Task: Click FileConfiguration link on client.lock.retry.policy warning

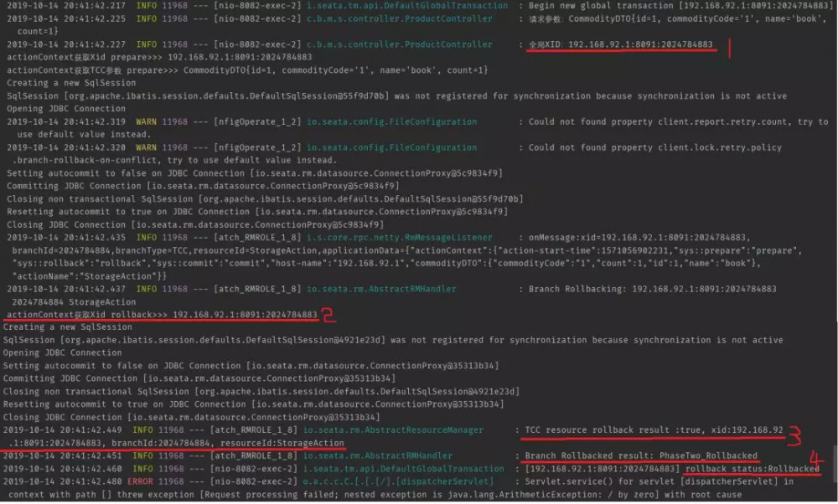Action: [x=391, y=147]
